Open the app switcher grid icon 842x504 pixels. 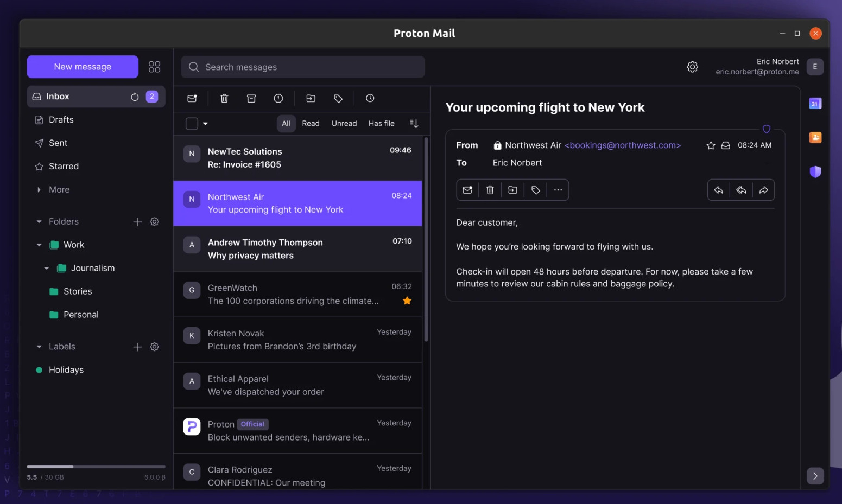tap(154, 67)
